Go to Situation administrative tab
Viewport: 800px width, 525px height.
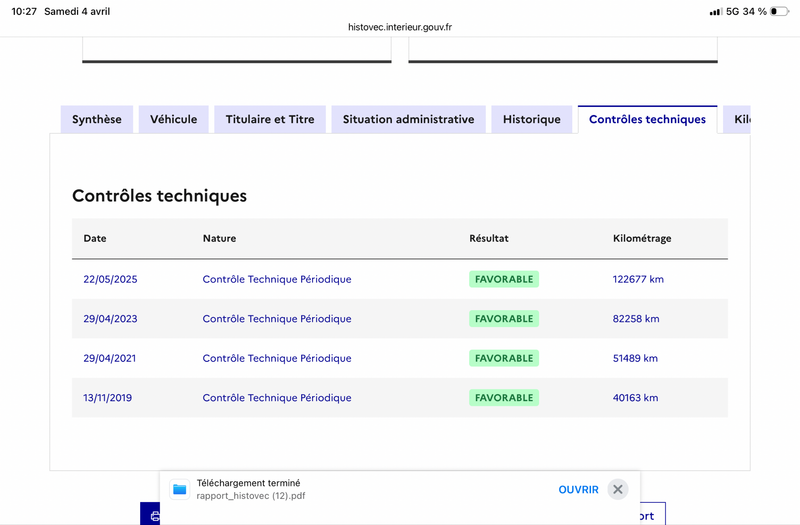click(x=408, y=119)
